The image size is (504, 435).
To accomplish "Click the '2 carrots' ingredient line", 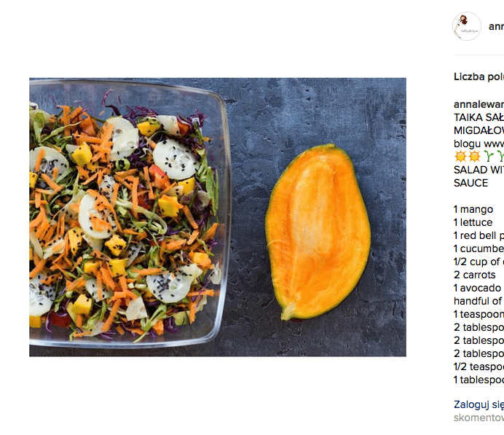I will pos(474,275).
